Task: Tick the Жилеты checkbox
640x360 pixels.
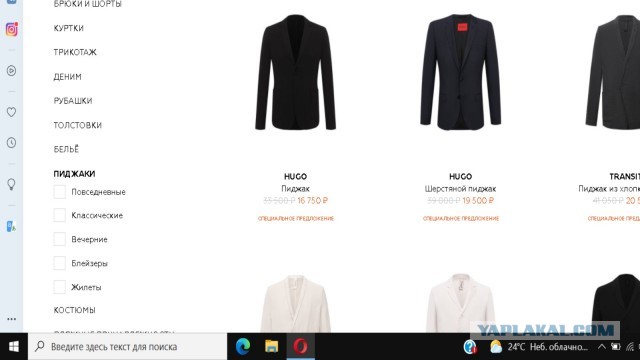Action: coord(60,287)
